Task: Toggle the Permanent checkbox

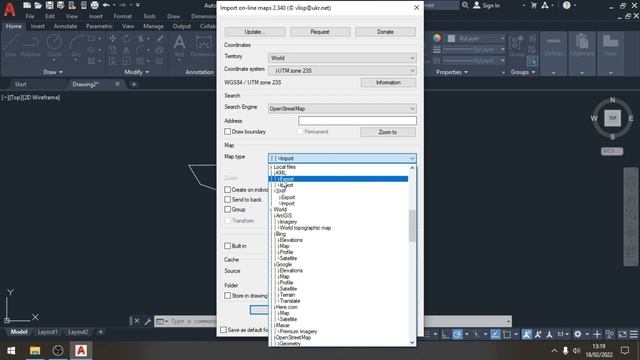Action: tap(300, 131)
